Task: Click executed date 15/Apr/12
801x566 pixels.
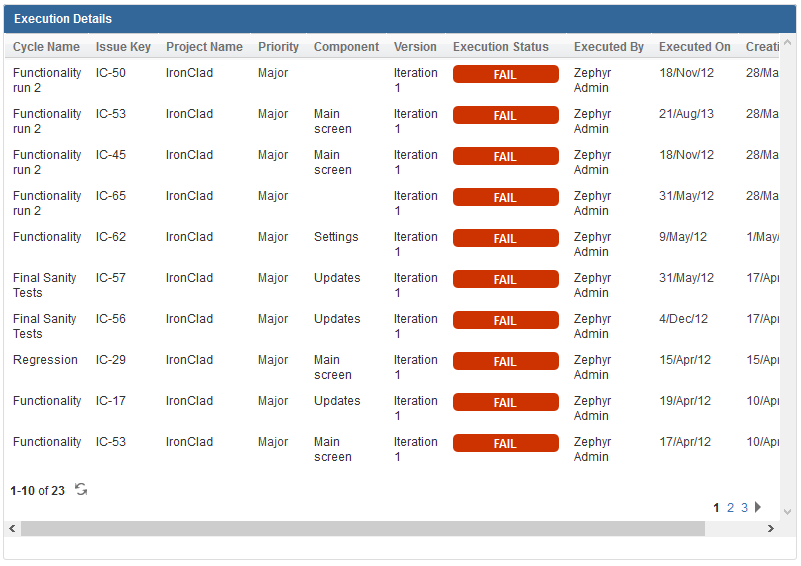Action: pos(685,360)
